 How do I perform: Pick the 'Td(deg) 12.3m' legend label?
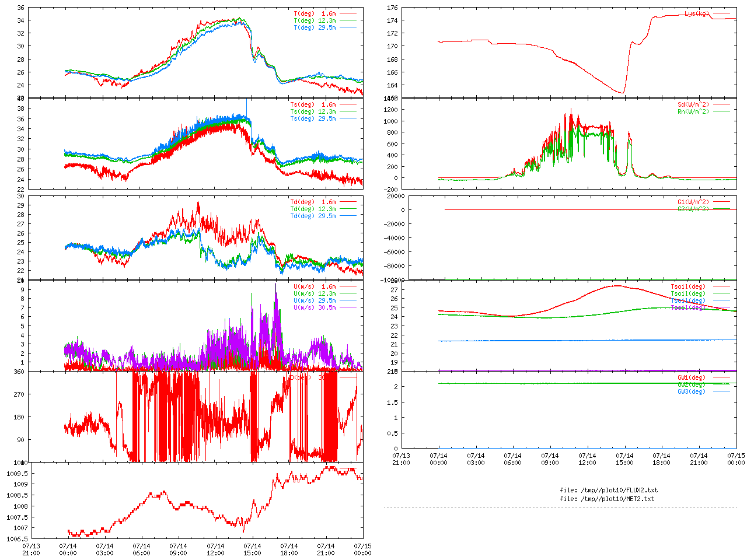point(313,209)
